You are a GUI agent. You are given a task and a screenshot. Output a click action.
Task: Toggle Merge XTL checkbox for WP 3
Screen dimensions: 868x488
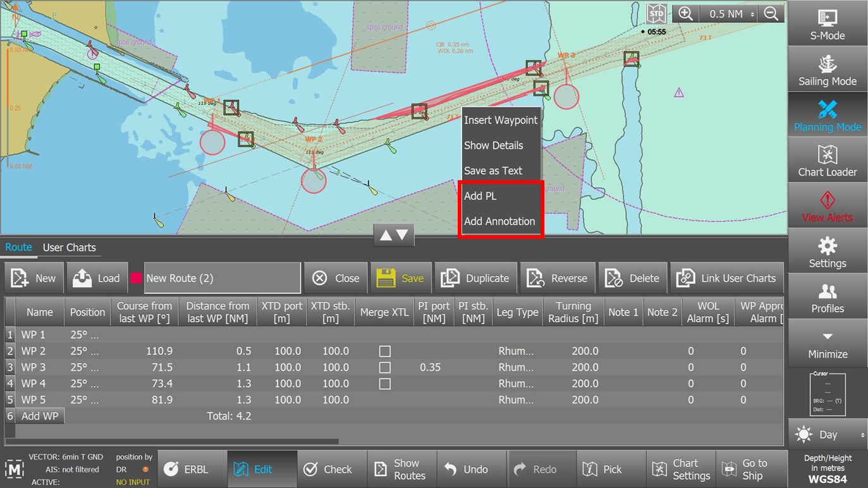(384, 367)
